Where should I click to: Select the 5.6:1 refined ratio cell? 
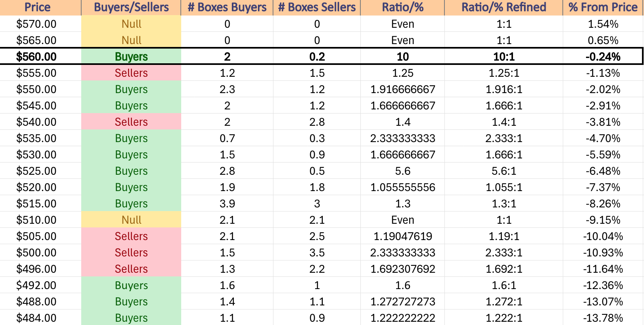pyautogui.click(x=504, y=171)
